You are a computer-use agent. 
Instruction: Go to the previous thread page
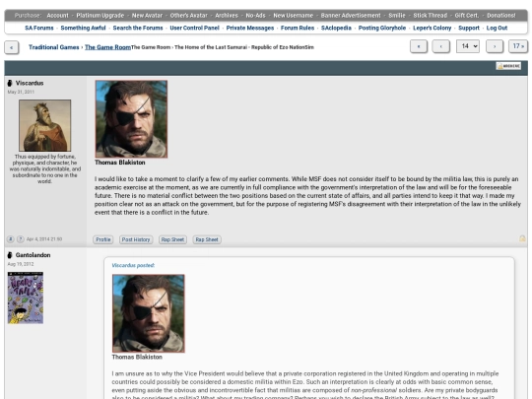[440, 46]
